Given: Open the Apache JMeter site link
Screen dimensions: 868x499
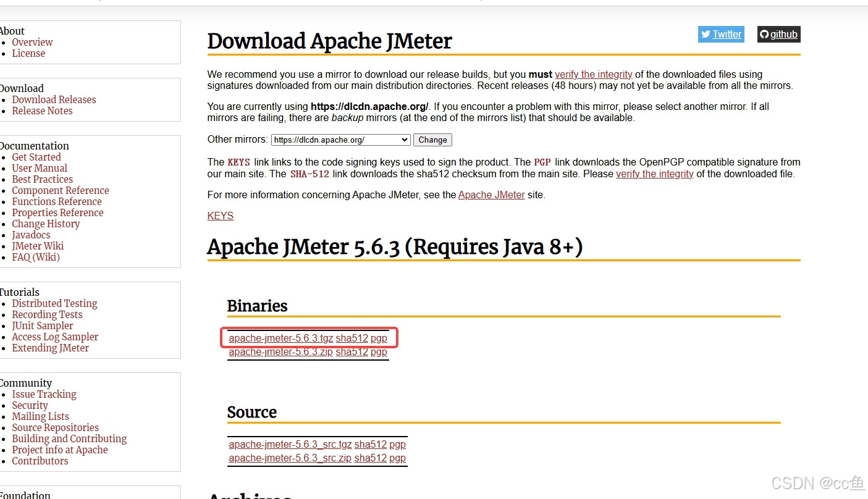Looking at the screenshot, I should tap(492, 195).
